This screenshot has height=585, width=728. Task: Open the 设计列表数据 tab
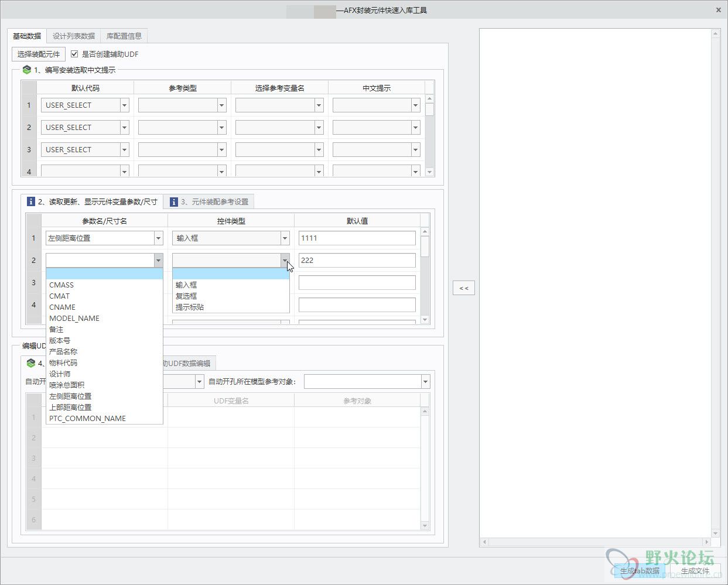(x=74, y=36)
